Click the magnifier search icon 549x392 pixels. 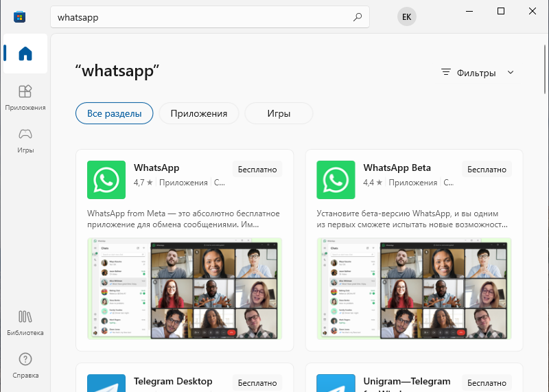[358, 16]
